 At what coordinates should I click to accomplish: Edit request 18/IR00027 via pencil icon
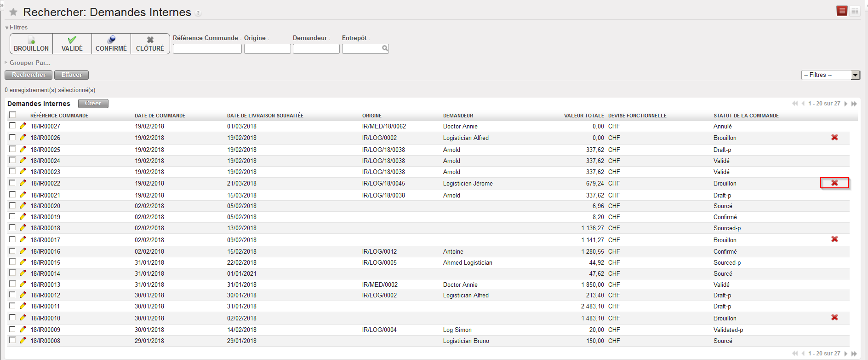[x=23, y=126]
